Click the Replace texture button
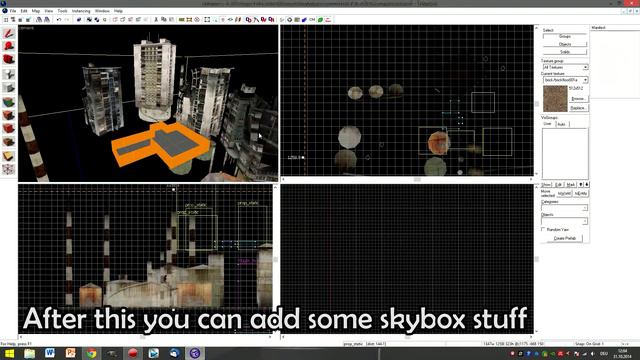Viewport: 640px width, 360px height. 578,108
